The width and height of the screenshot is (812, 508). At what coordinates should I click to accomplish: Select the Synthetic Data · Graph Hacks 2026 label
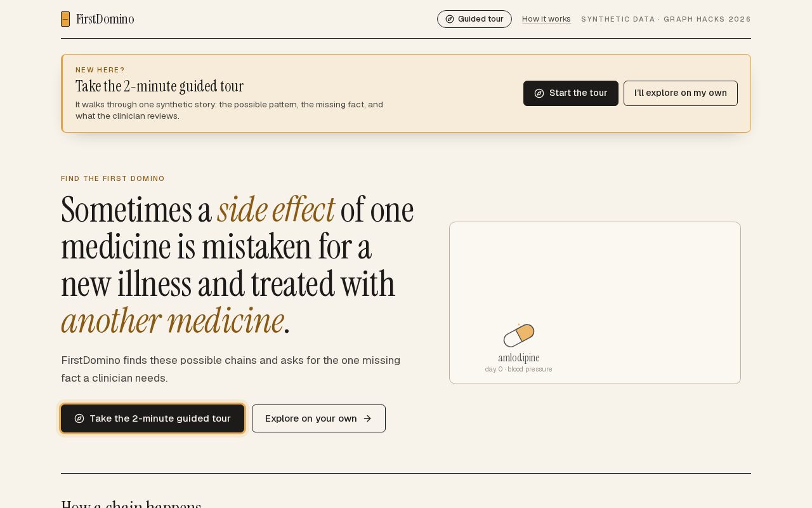(x=666, y=19)
